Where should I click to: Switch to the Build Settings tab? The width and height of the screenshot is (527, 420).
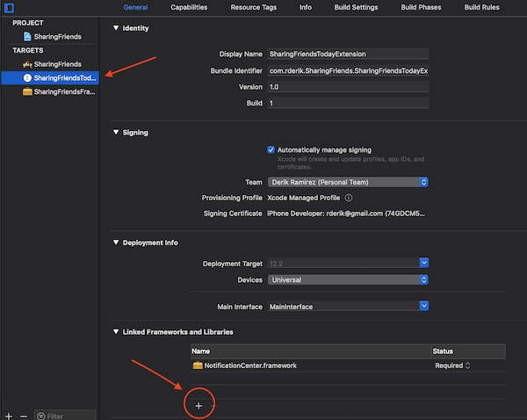(356, 7)
